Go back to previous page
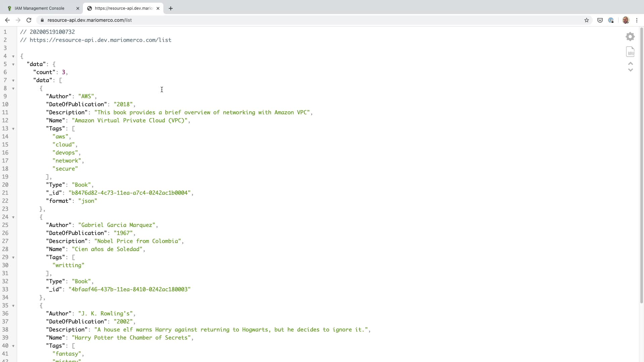This screenshot has height=362, width=644. [7, 20]
